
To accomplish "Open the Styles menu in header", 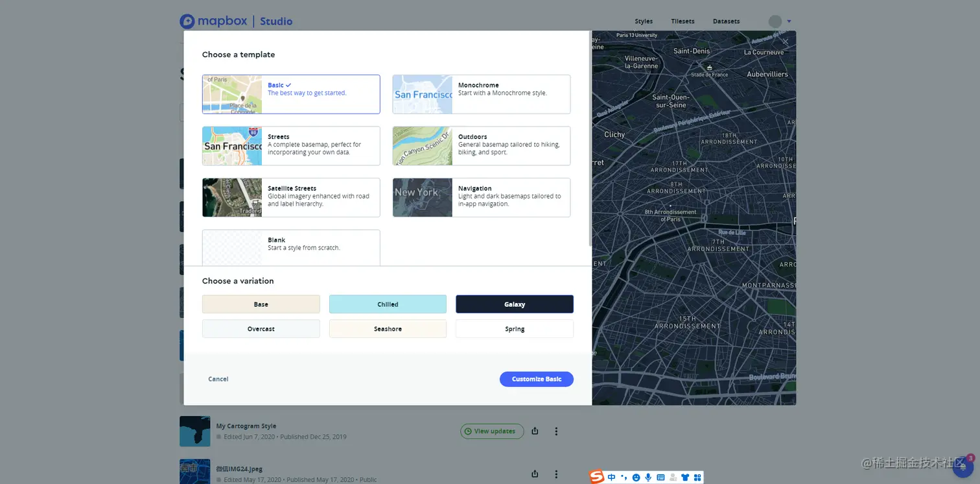I will coord(644,21).
